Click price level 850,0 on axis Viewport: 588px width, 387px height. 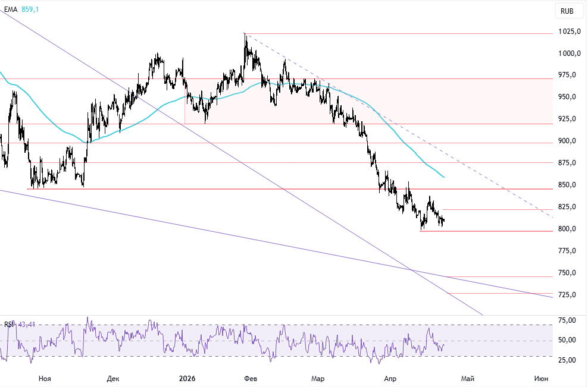coord(567,185)
